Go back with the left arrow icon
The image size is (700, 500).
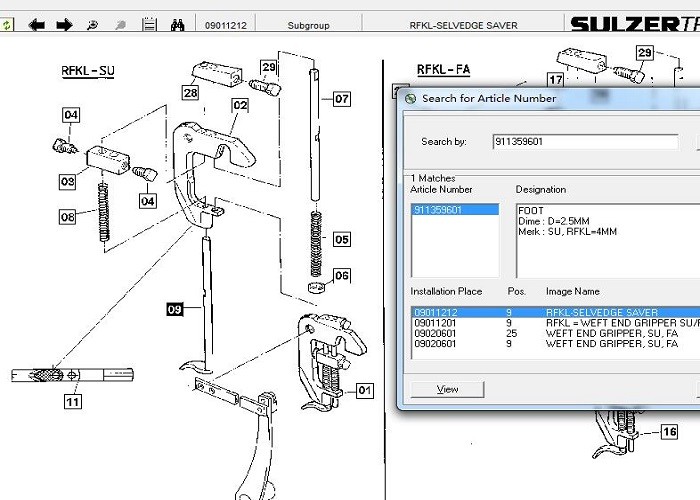point(37,25)
